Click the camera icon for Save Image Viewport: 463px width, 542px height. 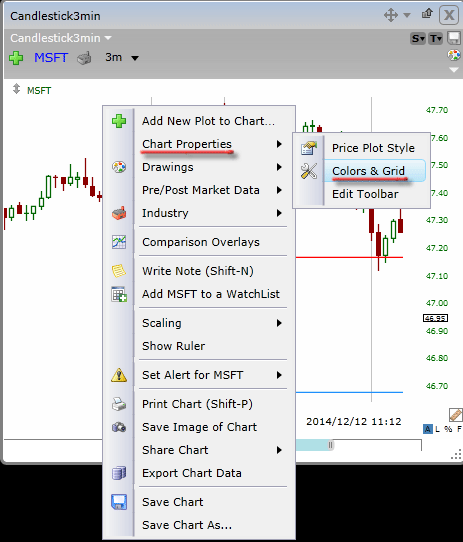119,427
